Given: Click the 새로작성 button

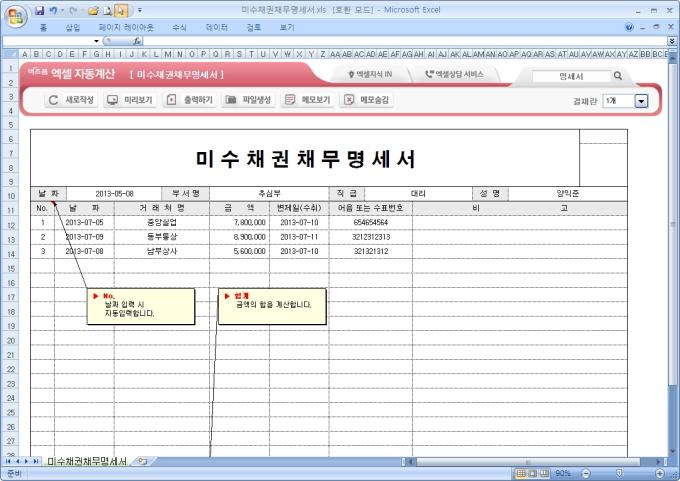Looking at the screenshot, I should tap(71, 100).
